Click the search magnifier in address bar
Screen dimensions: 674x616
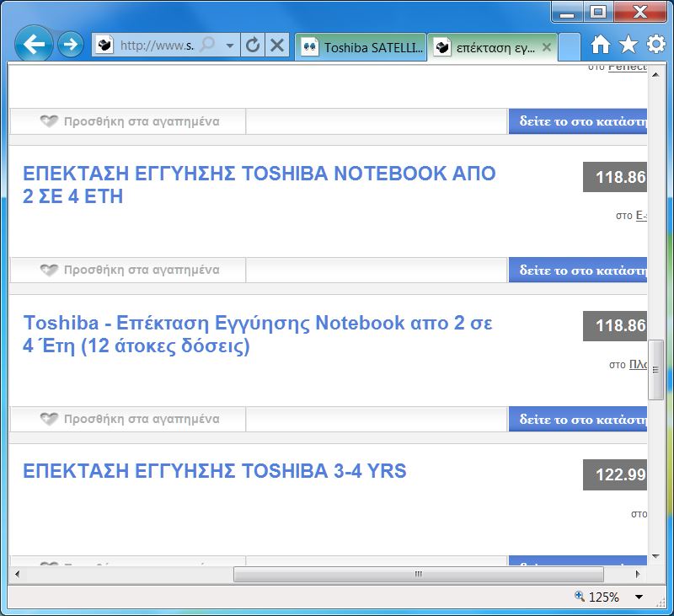coord(207,45)
